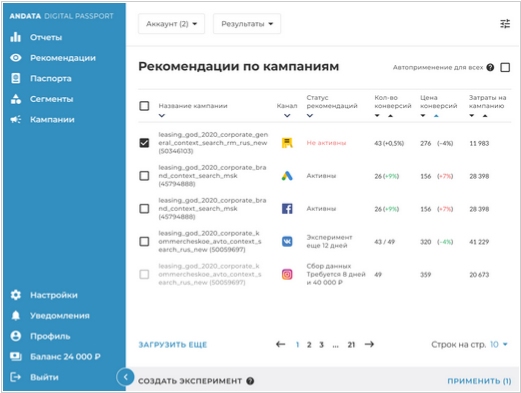
Task: Uncheck the first leasing campaign checkbox
Action: [x=144, y=143]
